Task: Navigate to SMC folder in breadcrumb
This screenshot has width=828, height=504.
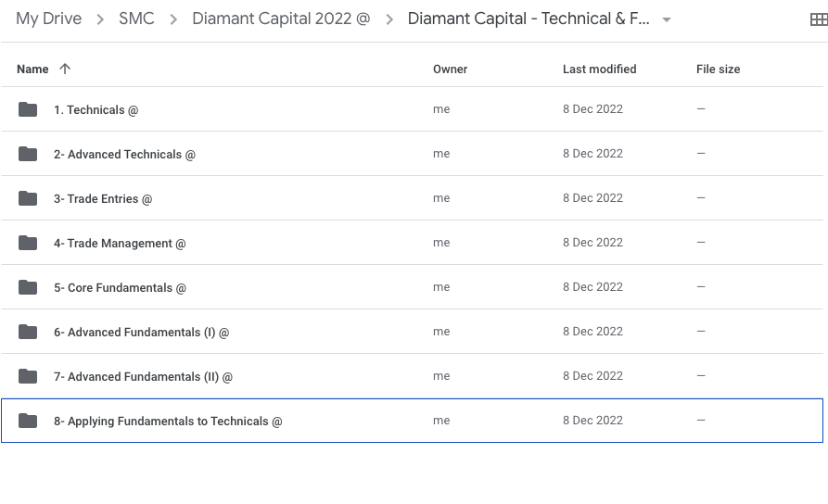Action: click(x=136, y=19)
